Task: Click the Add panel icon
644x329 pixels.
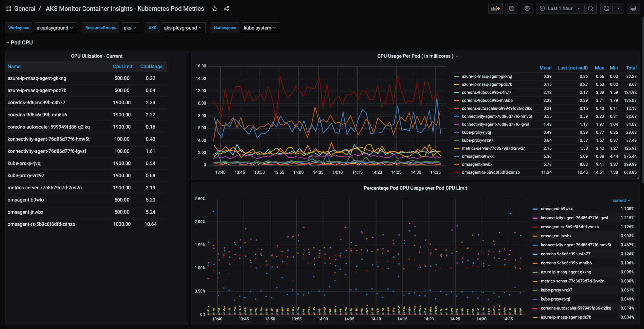Action: coord(495,9)
